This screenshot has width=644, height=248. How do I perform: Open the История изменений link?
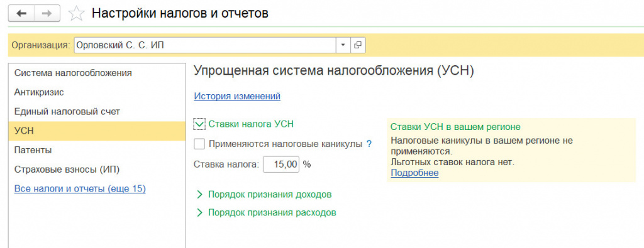tap(237, 96)
